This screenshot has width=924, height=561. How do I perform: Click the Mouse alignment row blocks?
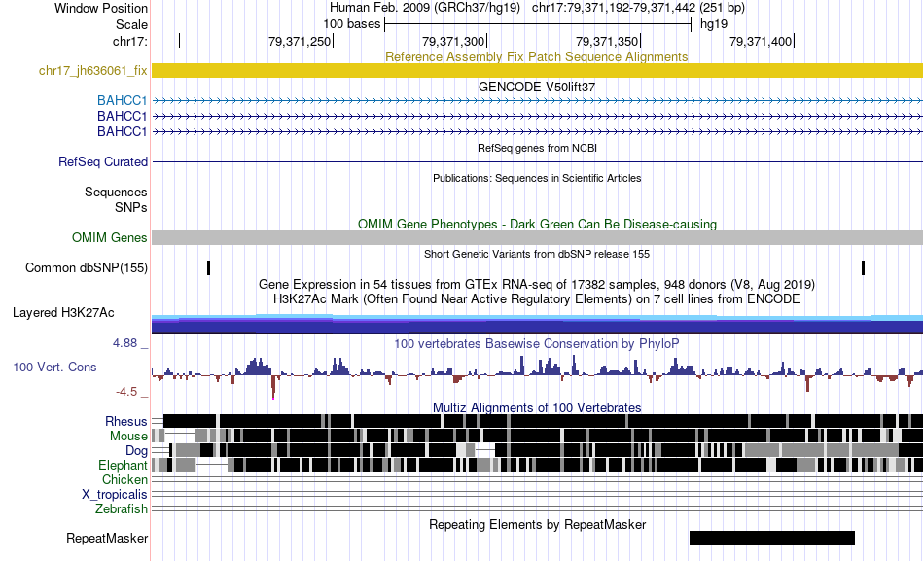point(537,437)
